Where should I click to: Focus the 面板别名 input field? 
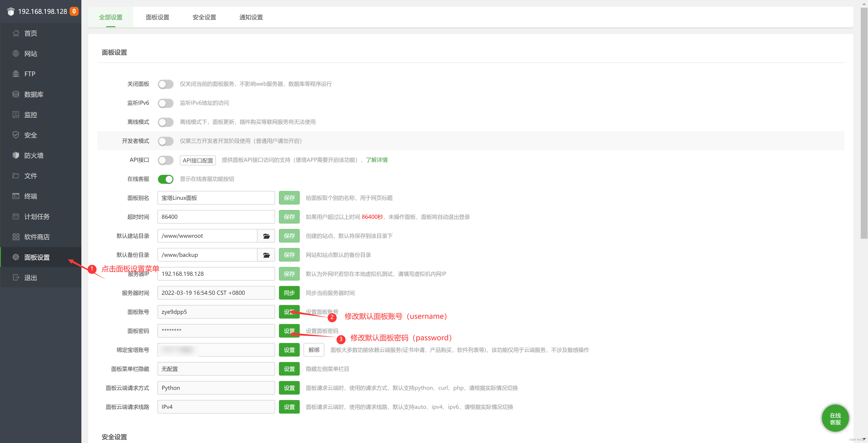pos(216,198)
